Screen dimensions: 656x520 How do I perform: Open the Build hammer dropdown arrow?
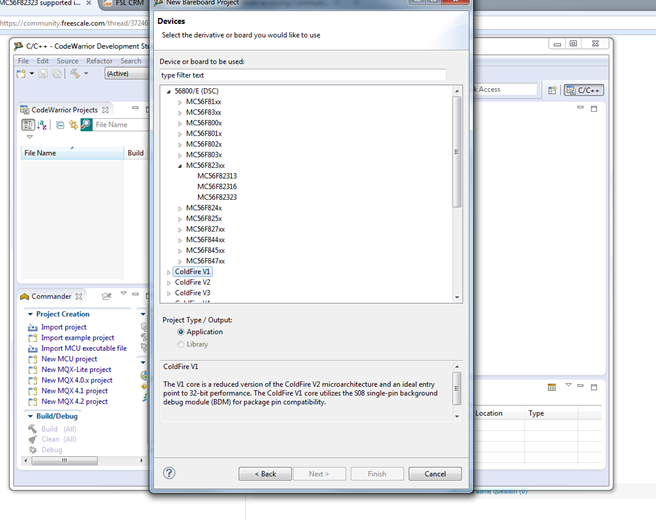(x=86, y=74)
